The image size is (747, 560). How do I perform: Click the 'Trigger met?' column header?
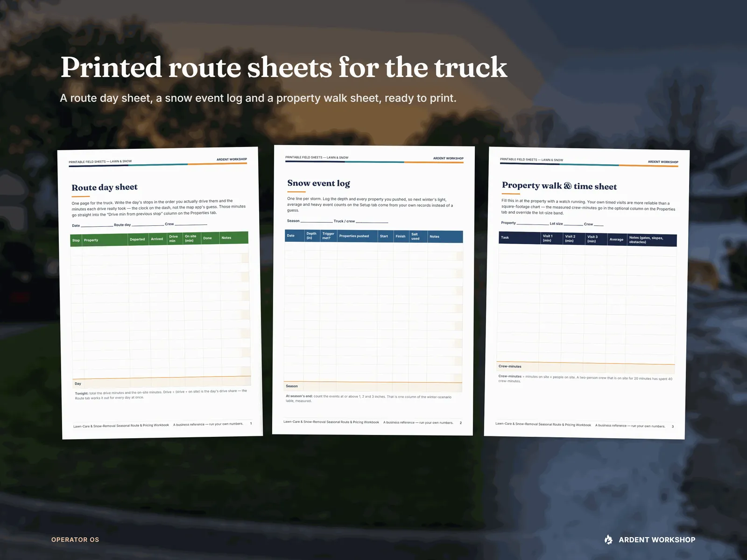click(x=328, y=236)
